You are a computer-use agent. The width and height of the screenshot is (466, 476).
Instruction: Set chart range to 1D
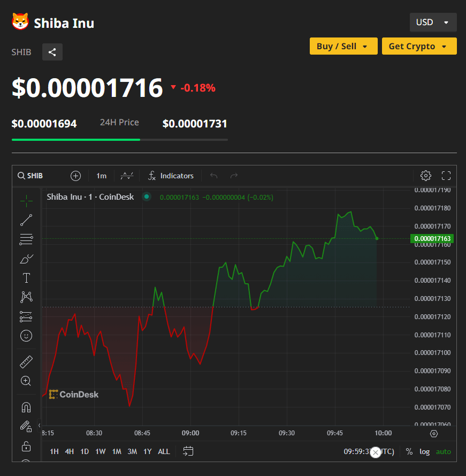85,451
